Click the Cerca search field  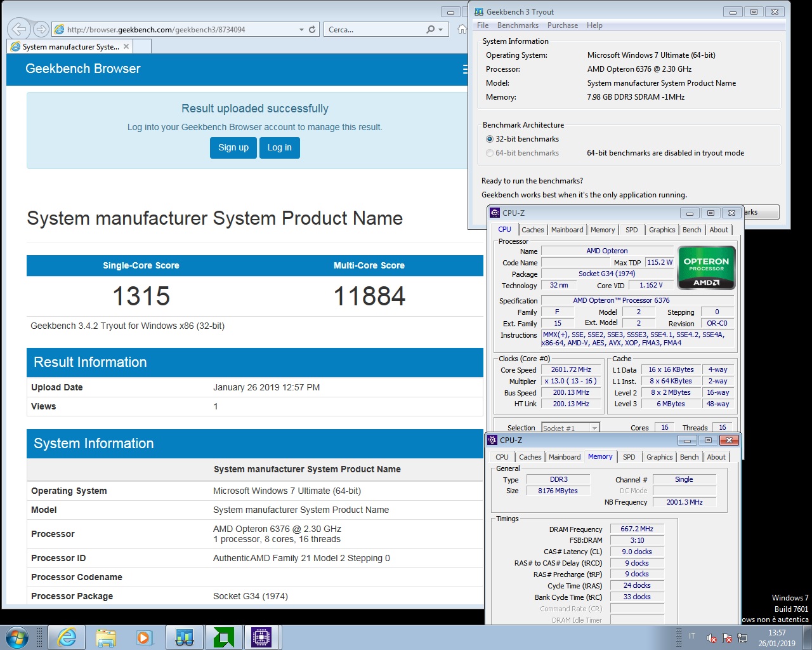tap(374, 29)
